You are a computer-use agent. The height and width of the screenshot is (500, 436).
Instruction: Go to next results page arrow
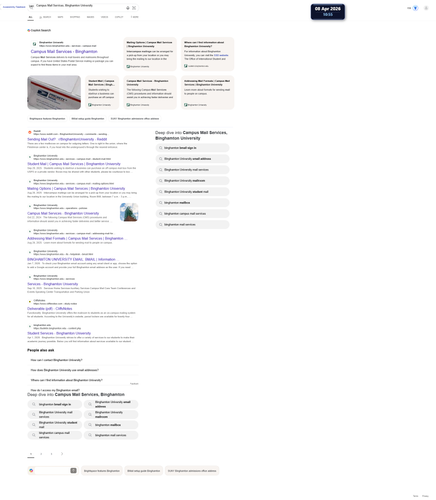point(62,454)
